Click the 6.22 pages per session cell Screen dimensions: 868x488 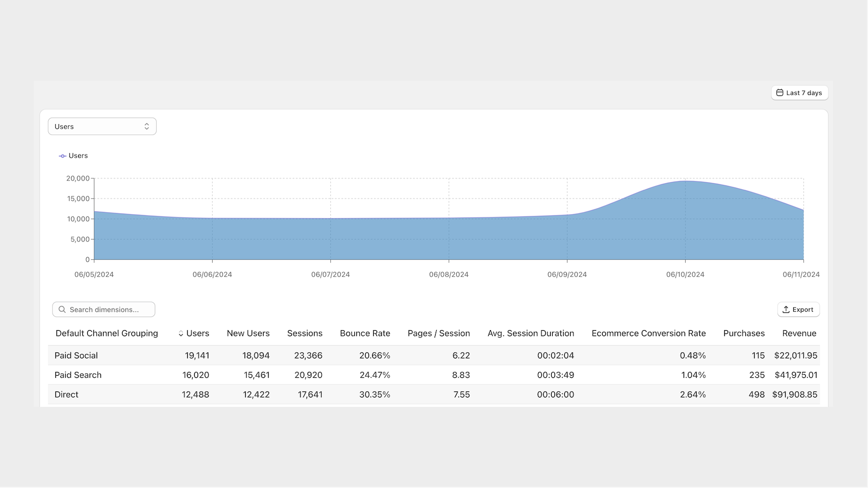(x=461, y=356)
